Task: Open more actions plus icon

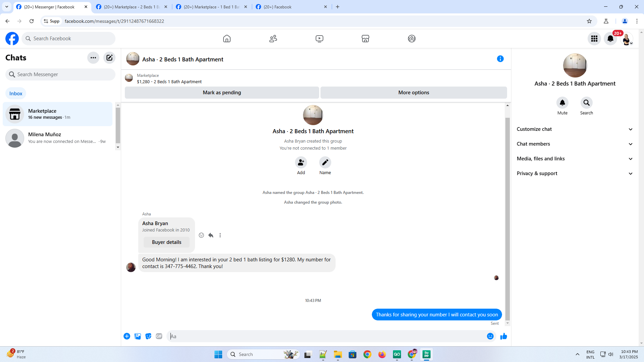Action: 127,336
